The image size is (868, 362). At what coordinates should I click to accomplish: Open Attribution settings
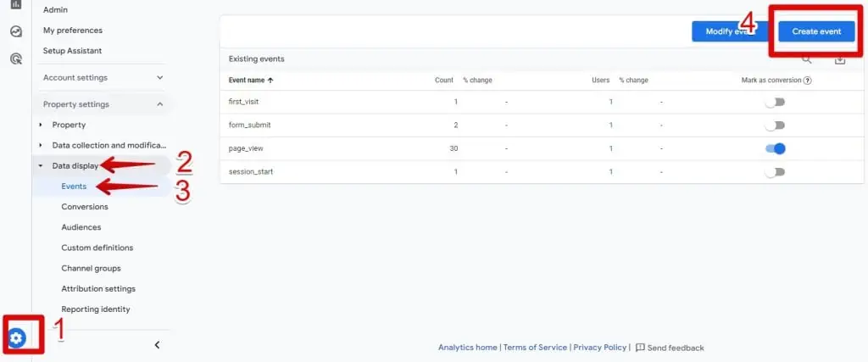pyautogui.click(x=98, y=288)
